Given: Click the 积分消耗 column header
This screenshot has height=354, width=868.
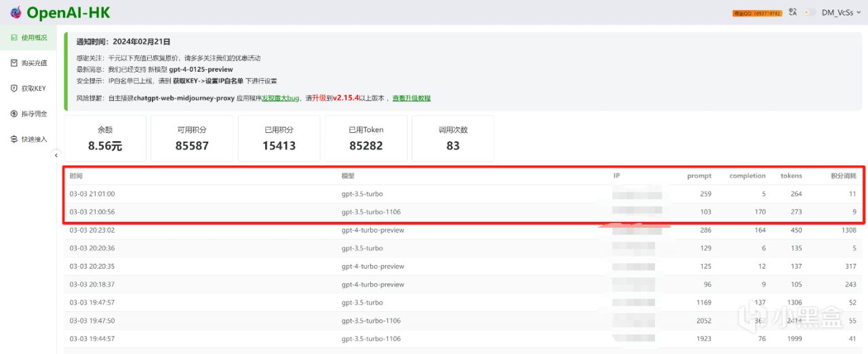Looking at the screenshot, I should [x=844, y=176].
